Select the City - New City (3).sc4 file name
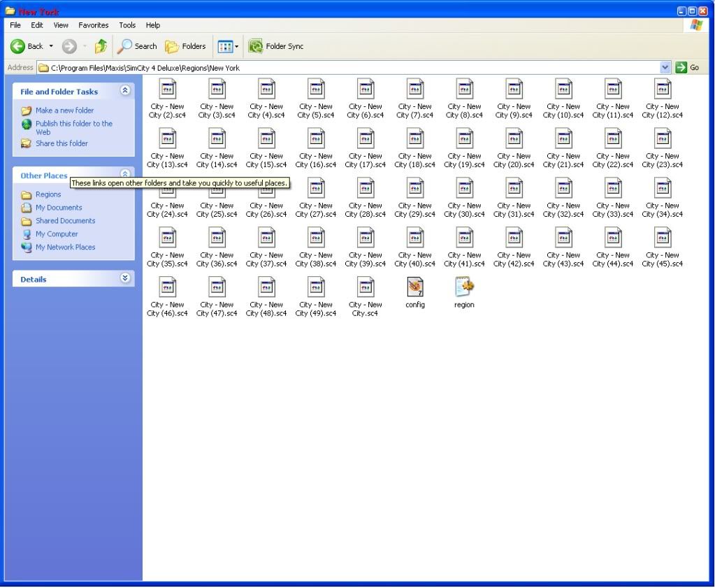This screenshot has height=588, width=715. [217, 111]
